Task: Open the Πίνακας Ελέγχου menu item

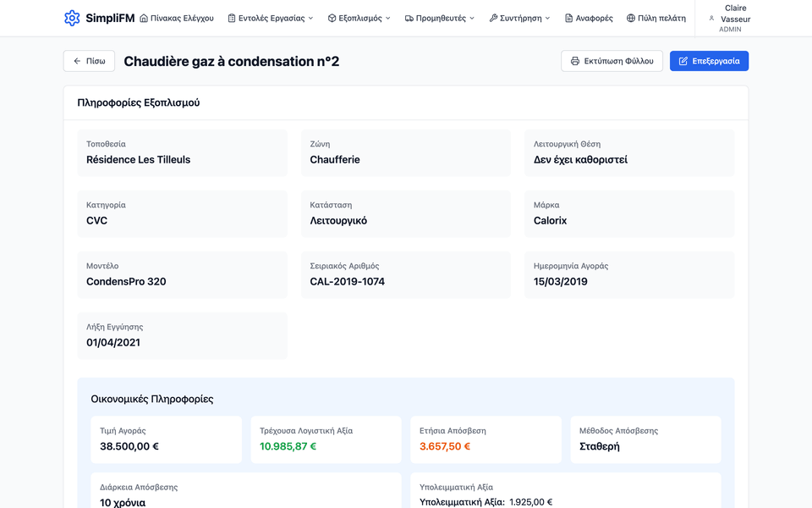Action: [177, 18]
